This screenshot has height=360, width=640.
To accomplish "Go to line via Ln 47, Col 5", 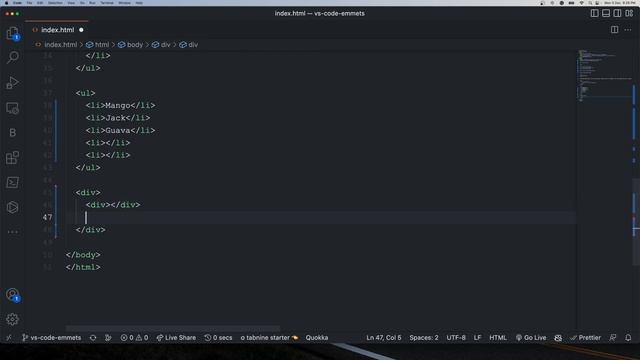I will [384, 338].
